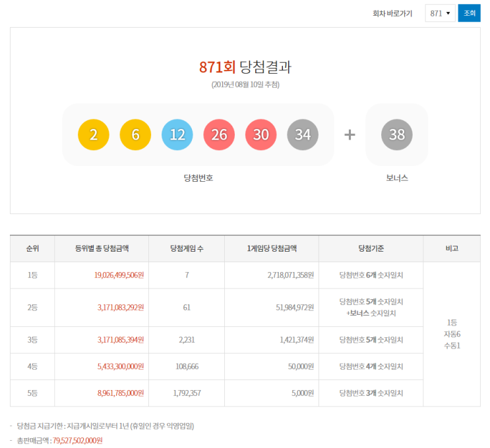This screenshot has height=448, width=490.
Task: Click the gray number 34 ball
Action: coord(303,134)
